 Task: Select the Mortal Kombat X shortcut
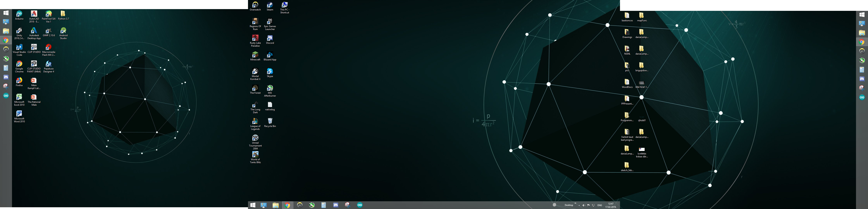[x=255, y=74]
